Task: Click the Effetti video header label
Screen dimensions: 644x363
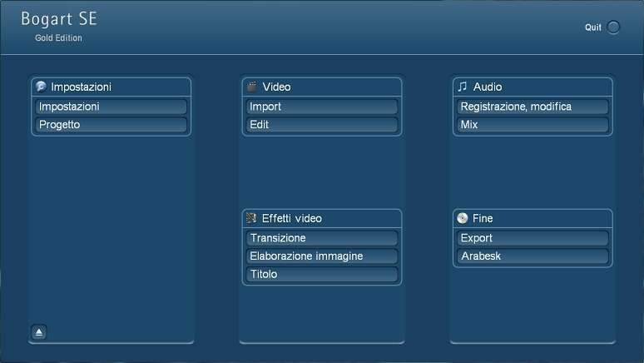Action: click(291, 218)
